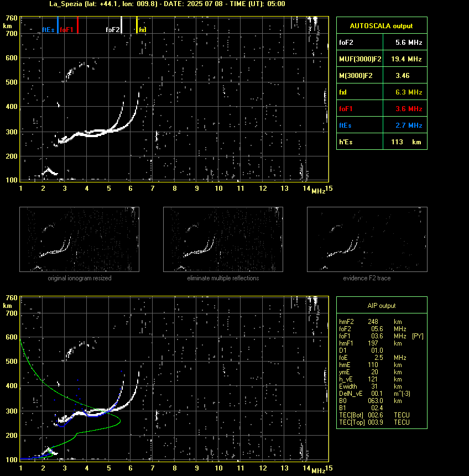Image resolution: width=469 pixels, height=476 pixels.
Task: Click the ymE 20 km row
Action: point(371,372)
